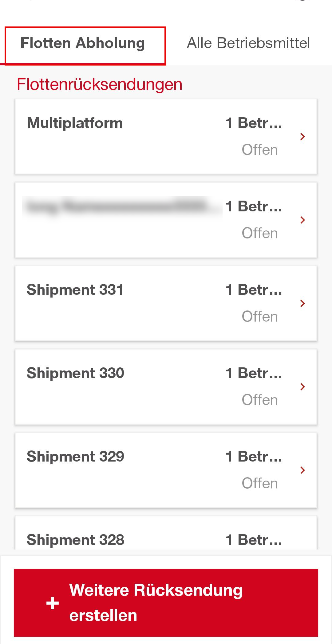Tap Betriebsmittel count on Shipment 329
The width and height of the screenshot is (332, 644).
click(254, 457)
